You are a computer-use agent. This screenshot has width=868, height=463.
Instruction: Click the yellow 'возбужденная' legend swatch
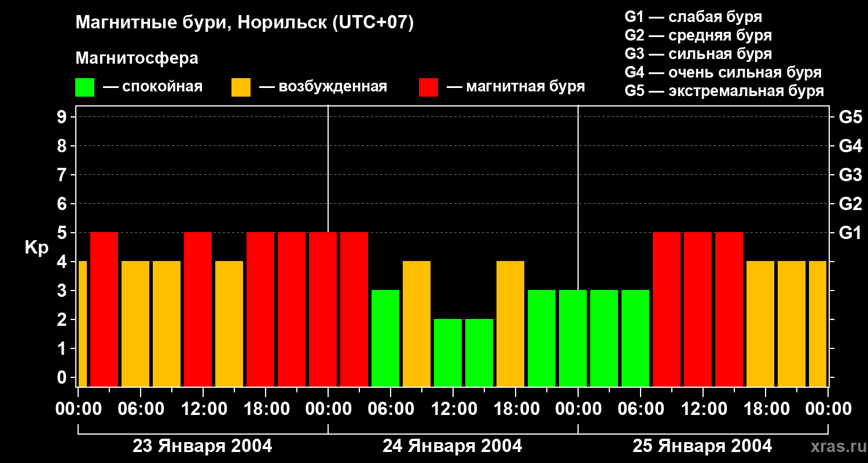pyautogui.click(x=241, y=87)
